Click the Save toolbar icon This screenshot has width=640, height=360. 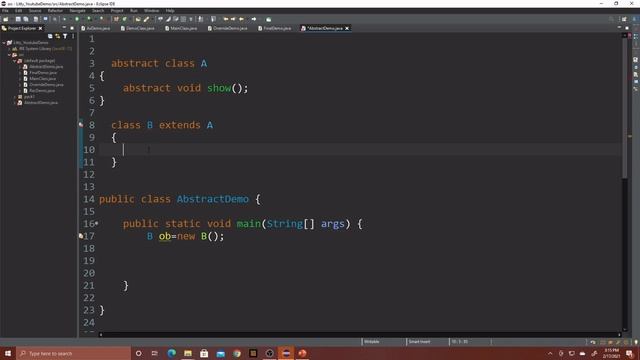(18, 19)
